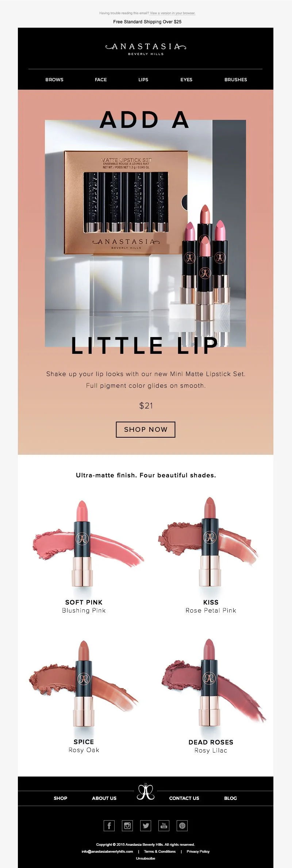Click the Spice lipstick image
This screenshot has height=868, width=292.
(84, 684)
